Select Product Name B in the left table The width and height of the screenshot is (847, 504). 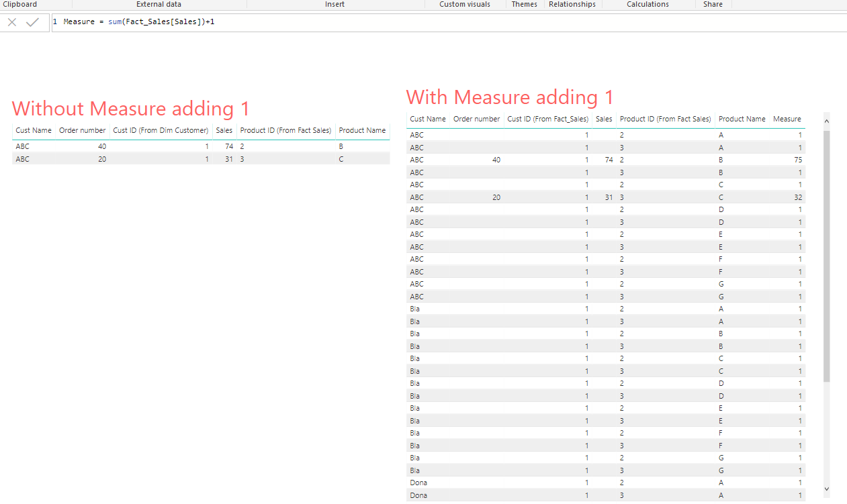[x=341, y=146]
